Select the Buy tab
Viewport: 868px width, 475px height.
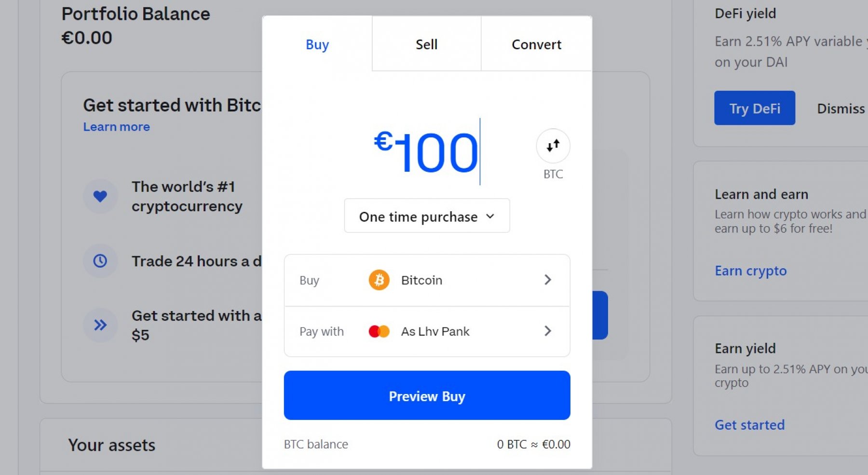(x=317, y=44)
